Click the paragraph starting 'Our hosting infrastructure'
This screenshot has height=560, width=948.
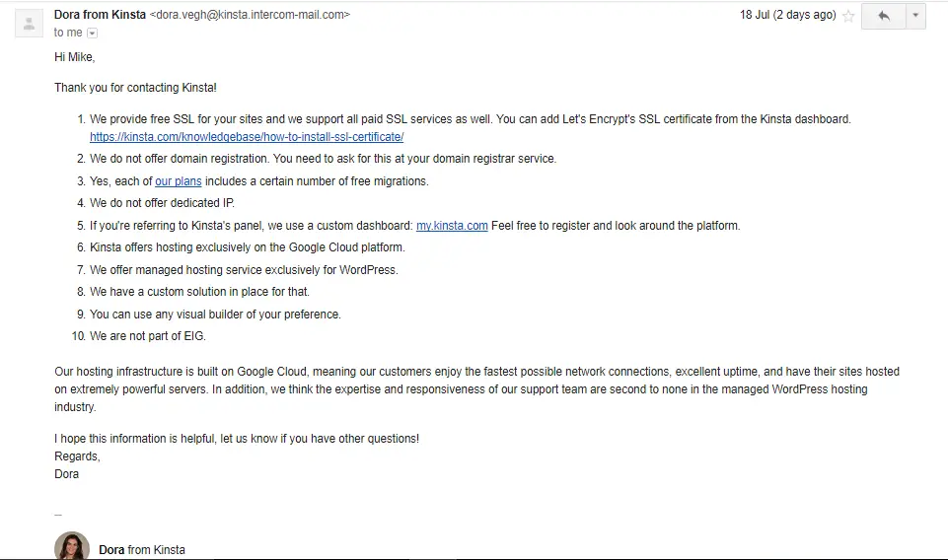click(x=477, y=389)
